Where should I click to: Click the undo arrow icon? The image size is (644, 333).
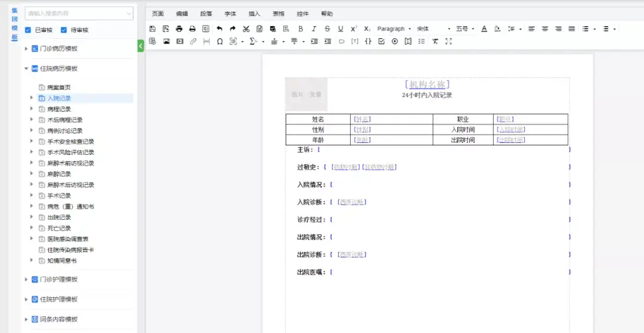(x=219, y=29)
